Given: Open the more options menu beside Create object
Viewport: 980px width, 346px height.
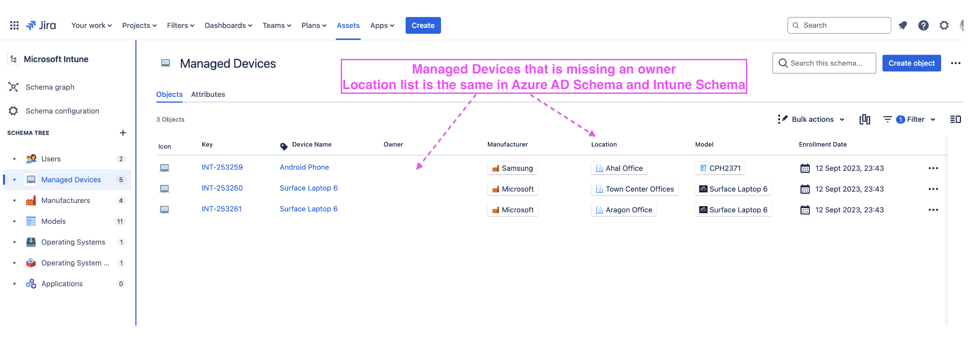Looking at the screenshot, I should point(955,63).
